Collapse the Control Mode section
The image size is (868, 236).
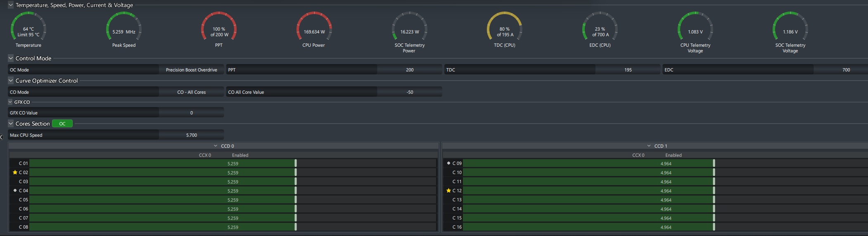pyautogui.click(x=11, y=58)
